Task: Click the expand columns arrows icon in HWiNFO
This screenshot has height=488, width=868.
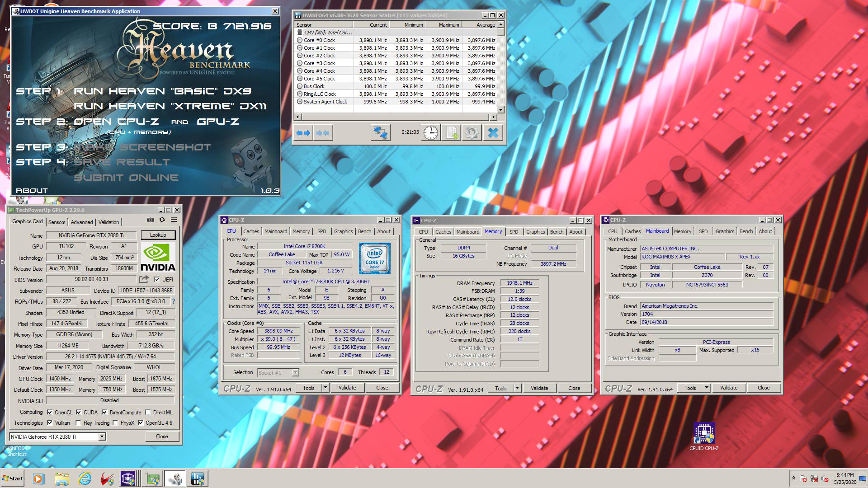Action: click(x=303, y=133)
